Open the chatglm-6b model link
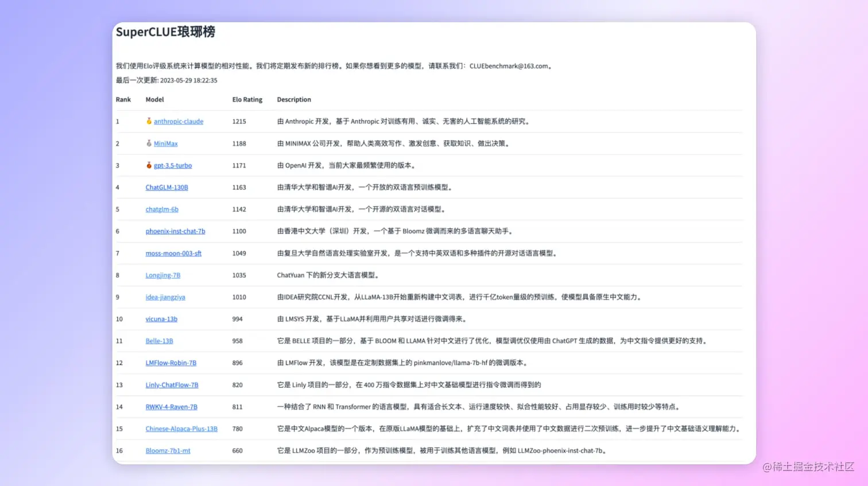Viewport: 868px width, 486px height. tap(162, 209)
